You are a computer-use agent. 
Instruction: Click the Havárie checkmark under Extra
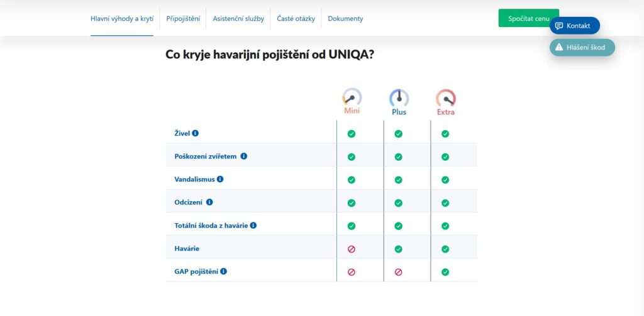(x=445, y=249)
